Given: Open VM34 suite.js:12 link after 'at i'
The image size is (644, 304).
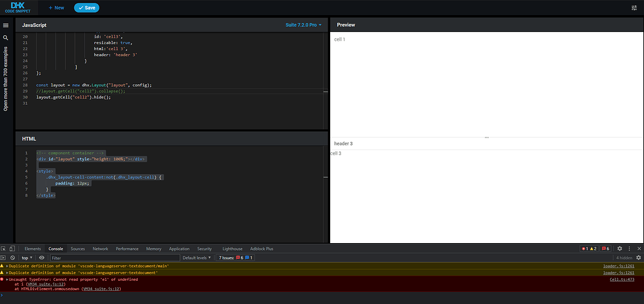Looking at the screenshot, I should point(45,284).
